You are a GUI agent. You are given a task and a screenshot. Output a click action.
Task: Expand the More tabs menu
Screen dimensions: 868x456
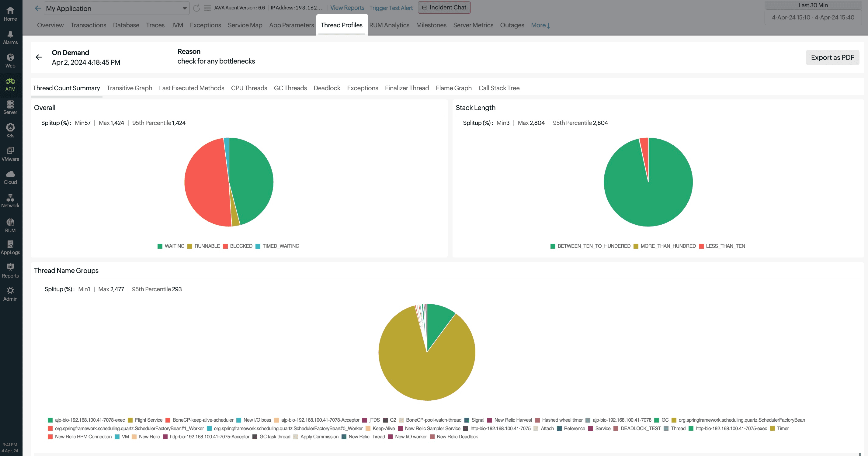tap(540, 25)
